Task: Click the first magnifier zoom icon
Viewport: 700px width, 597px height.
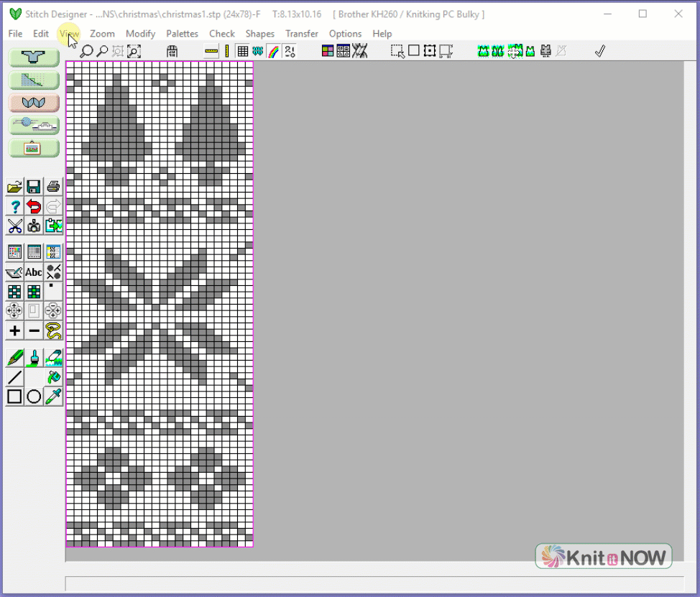Action: 86,51
